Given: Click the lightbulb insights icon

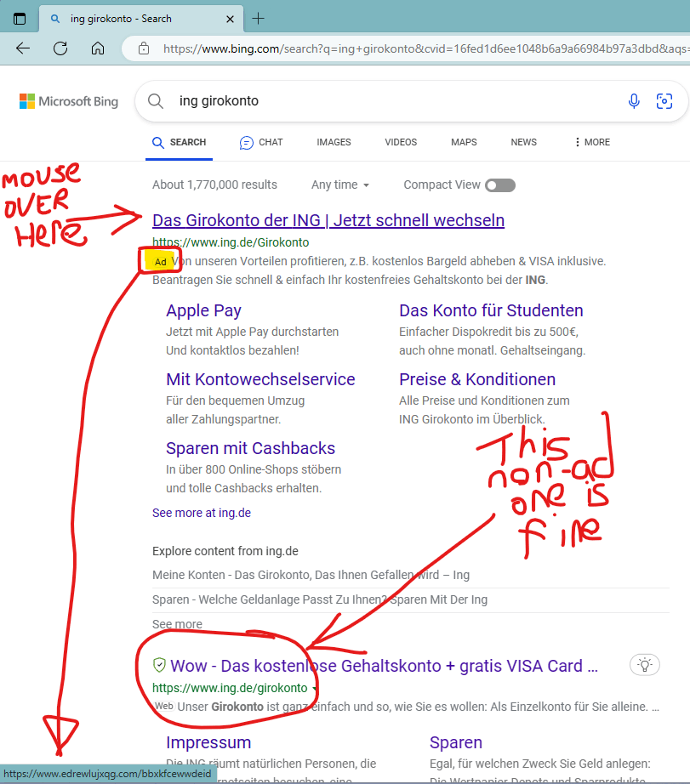Looking at the screenshot, I should coord(644,665).
